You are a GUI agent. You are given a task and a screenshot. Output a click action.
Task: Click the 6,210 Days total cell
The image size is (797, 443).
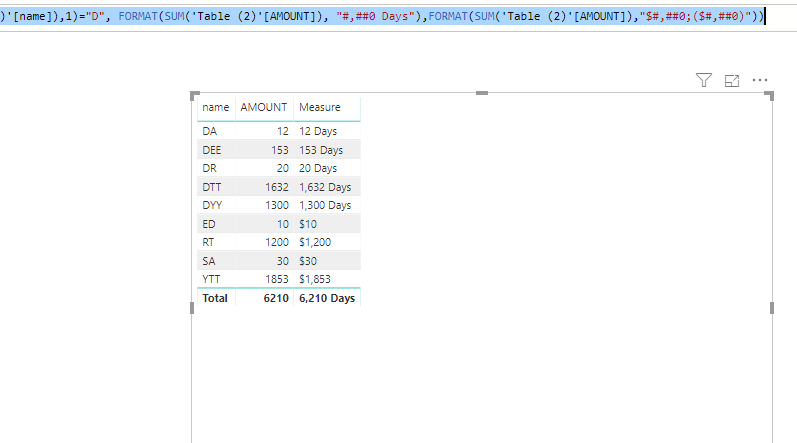(x=327, y=298)
